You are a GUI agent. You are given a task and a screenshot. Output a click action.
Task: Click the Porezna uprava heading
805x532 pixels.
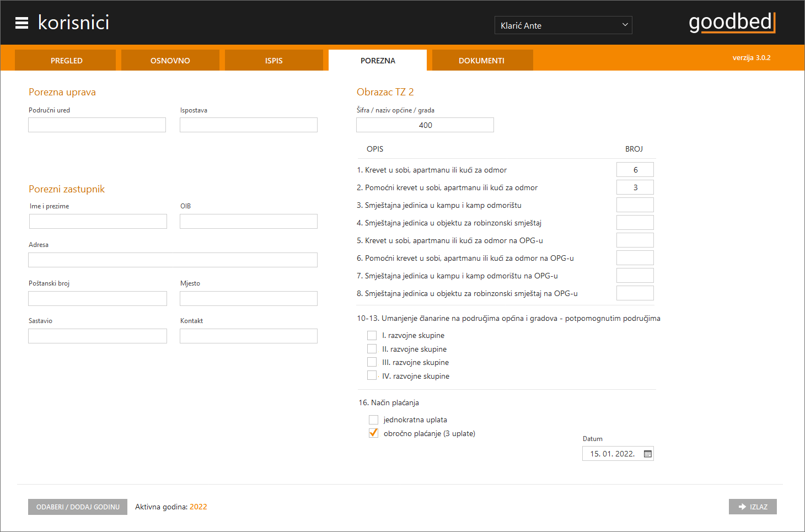tap(62, 92)
